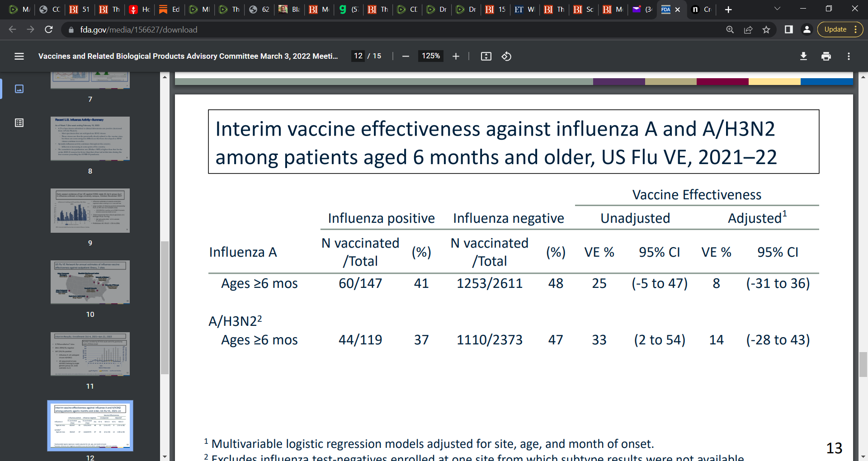Click the Fit to page icon
Screen dimensions: 868x461
pos(486,56)
